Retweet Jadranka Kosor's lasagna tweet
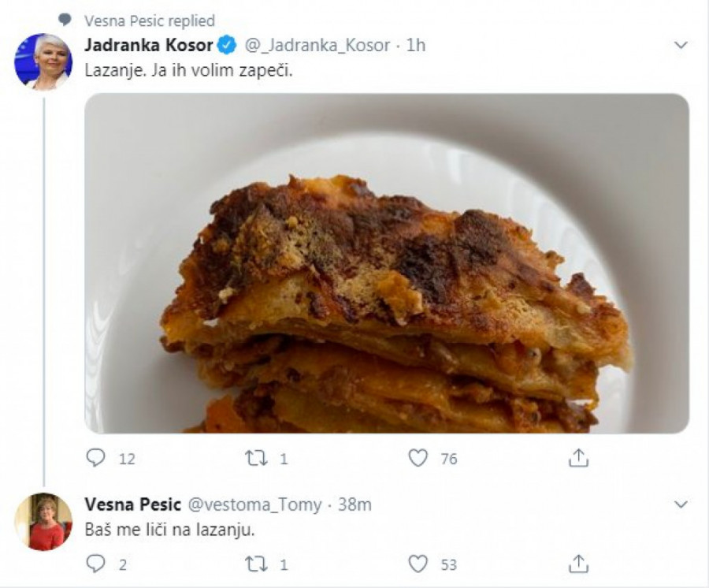Screen dimensions: 709x588 pos(258,458)
